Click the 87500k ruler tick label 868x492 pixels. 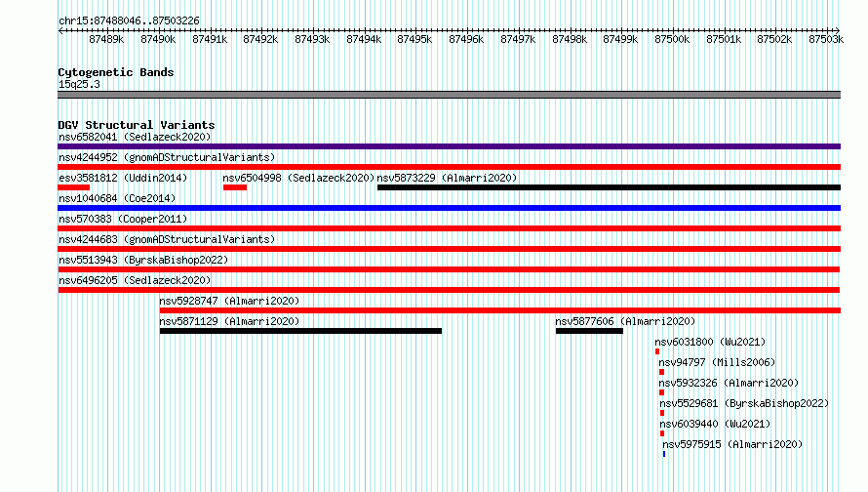(x=672, y=39)
